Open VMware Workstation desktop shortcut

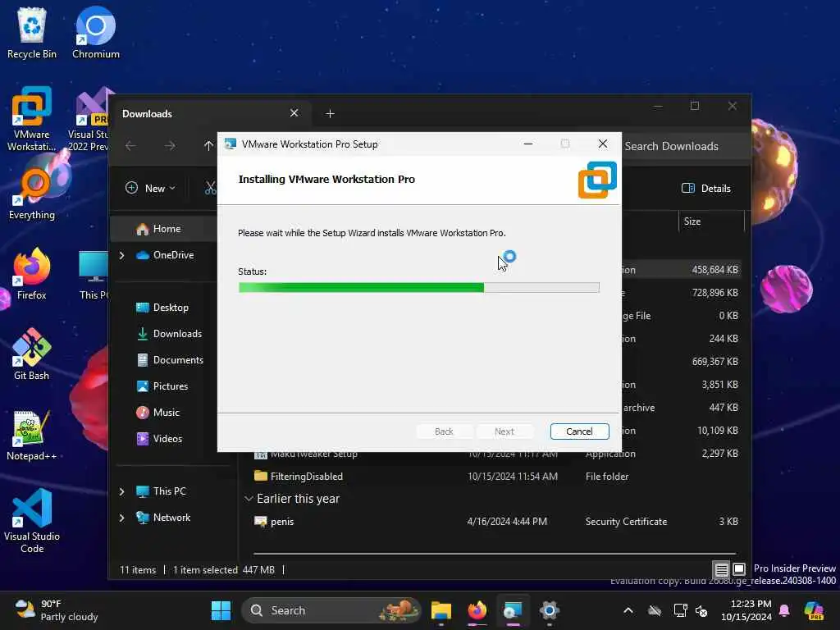[32, 119]
